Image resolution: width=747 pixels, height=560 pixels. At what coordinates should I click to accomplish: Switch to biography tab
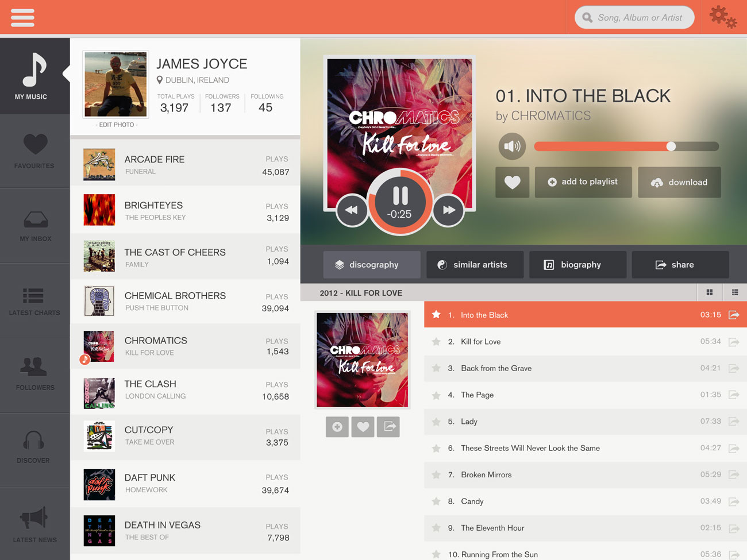577,265
